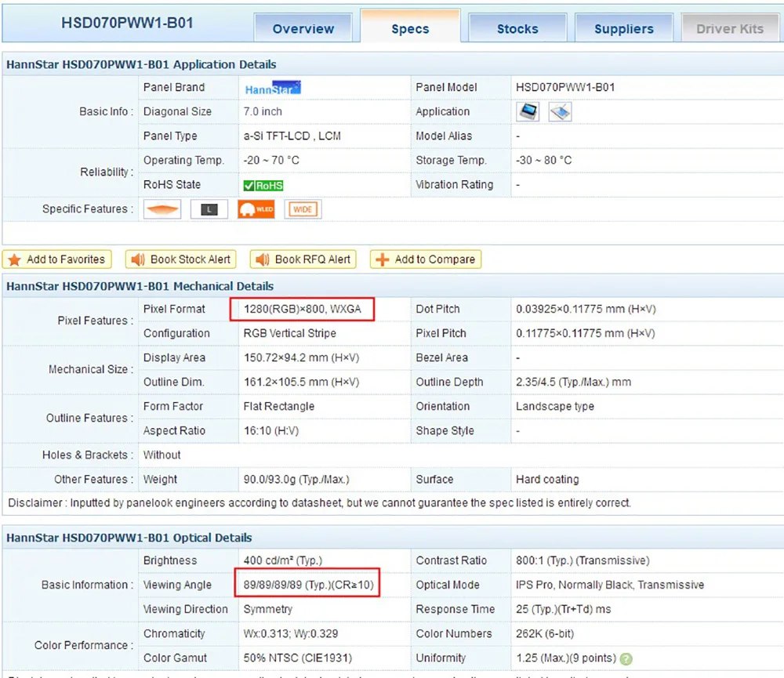This screenshot has width=784, height=678.
Task: Open the Overview tab
Action: click(303, 28)
